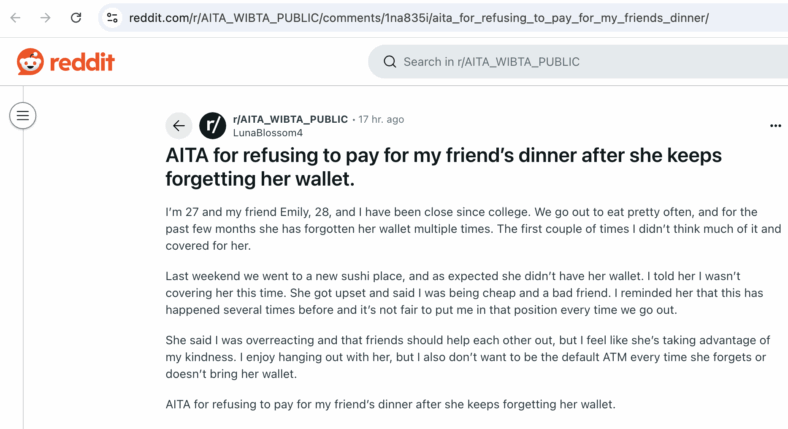Click the '17 hr. ago' timestamp
The width and height of the screenshot is (788, 429).
(381, 119)
